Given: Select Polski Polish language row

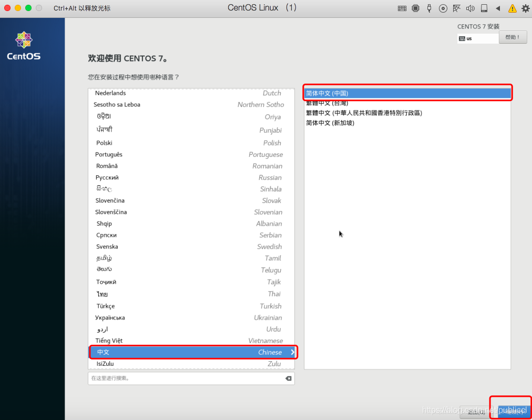Looking at the screenshot, I should click(191, 143).
